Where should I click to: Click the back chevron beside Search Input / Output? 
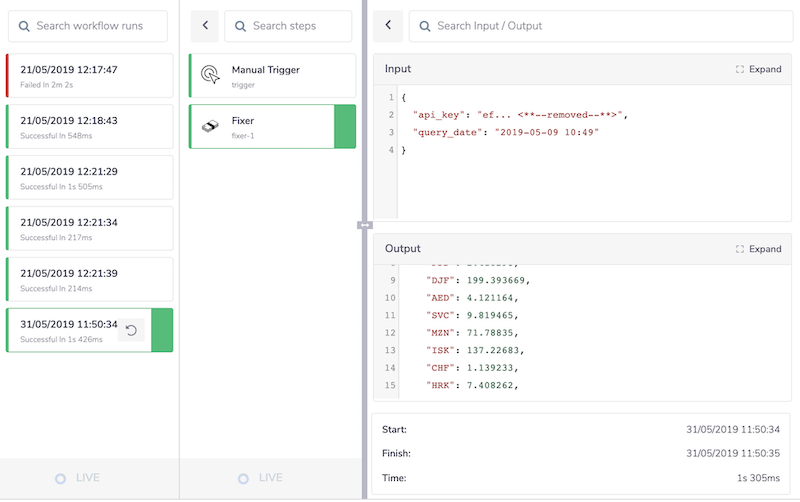pyautogui.click(x=388, y=26)
